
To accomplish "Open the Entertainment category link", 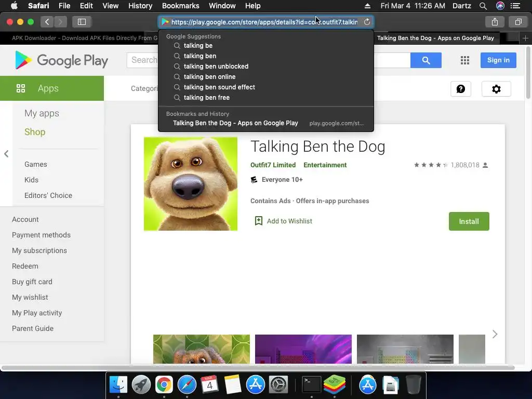I will [x=325, y=165].
